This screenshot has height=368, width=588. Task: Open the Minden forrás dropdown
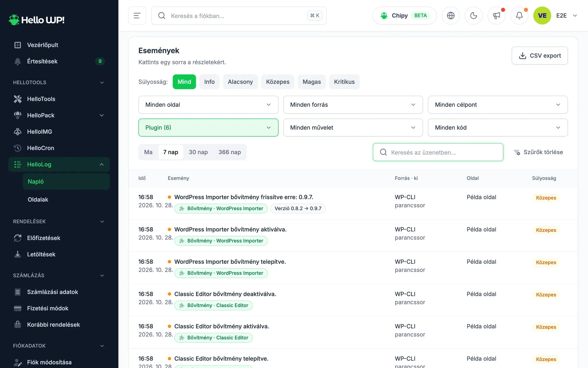click(353, 105)
